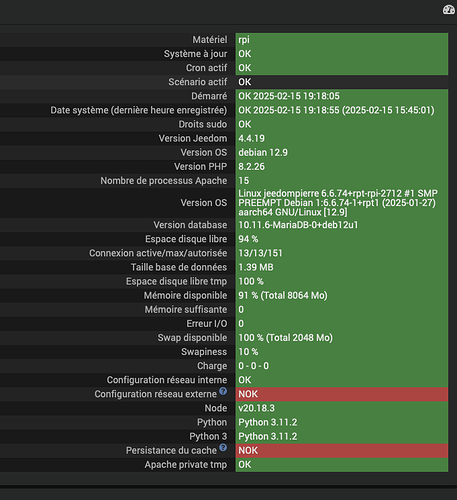Screen dimensions: 457x500
Task: Click the Version database MariaDB value
Action: 298,225
